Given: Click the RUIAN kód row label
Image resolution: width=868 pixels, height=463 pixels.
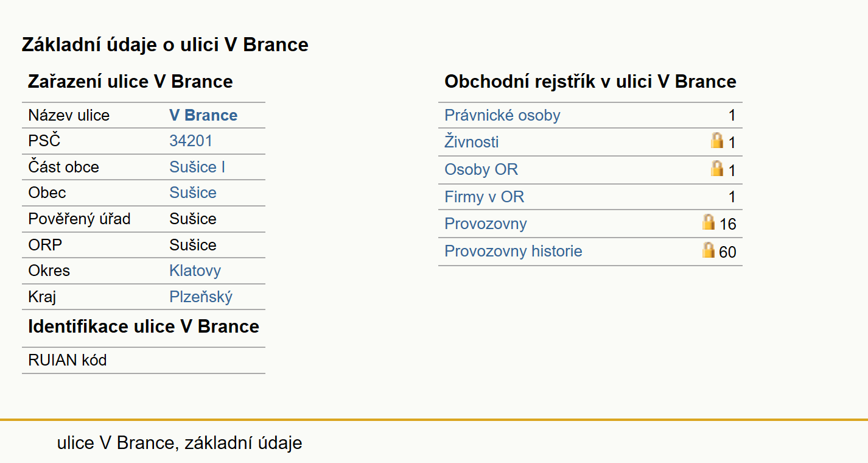Looking at the screenshot, I should click(x=68, y=360).
